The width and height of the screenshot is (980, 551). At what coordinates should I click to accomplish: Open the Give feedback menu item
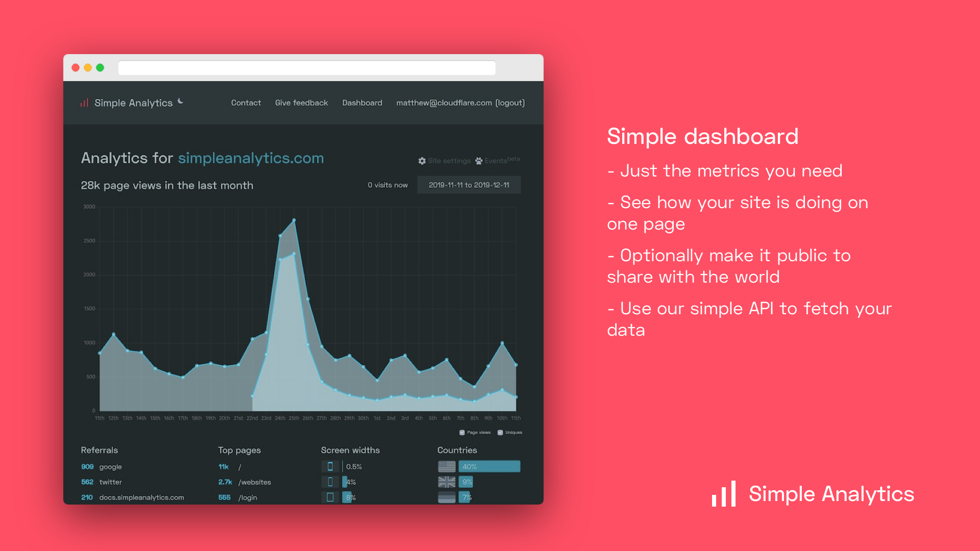301,103
